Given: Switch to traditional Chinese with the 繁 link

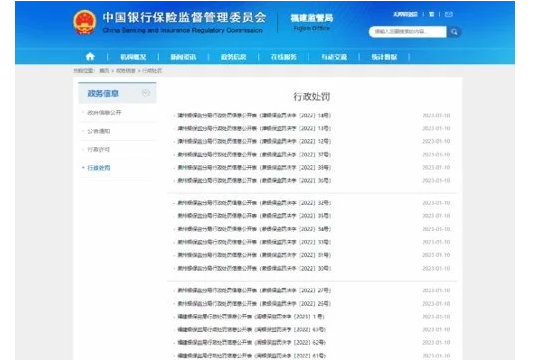Looking at the screenshot, I should [x=431, y=14].
